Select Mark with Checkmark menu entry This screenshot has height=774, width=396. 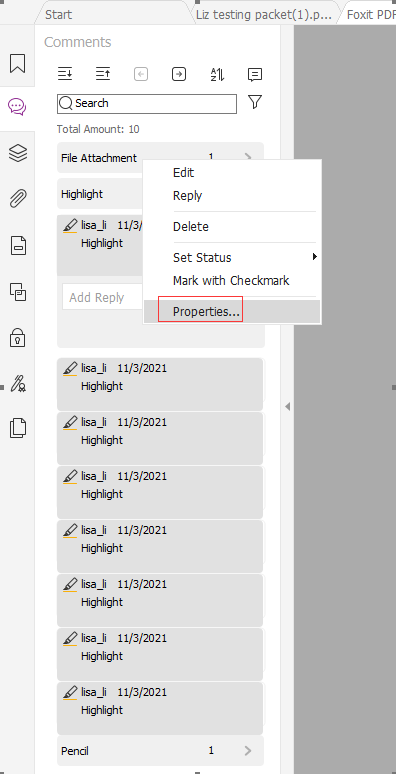(x=232, y=281)
